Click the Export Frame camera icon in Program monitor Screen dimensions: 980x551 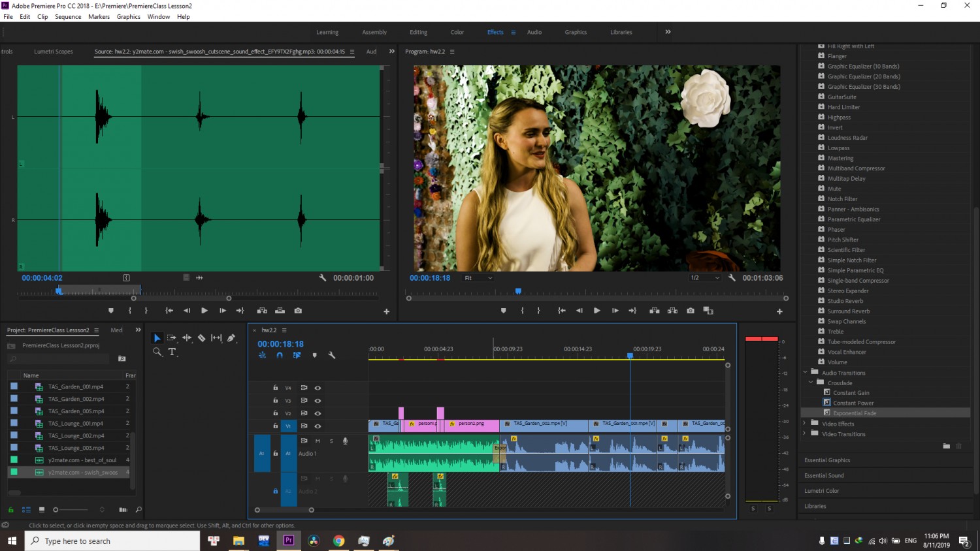[691, 311]
